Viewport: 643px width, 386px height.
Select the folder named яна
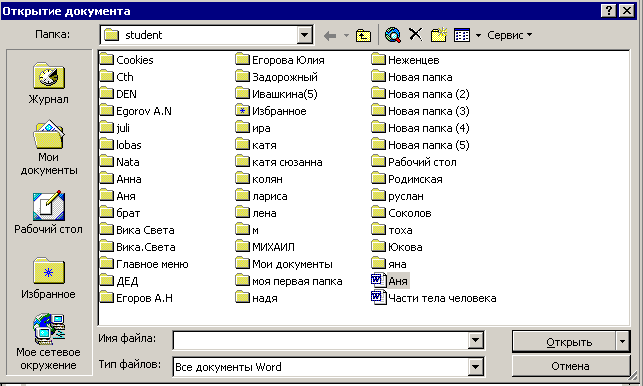(389, 264)
